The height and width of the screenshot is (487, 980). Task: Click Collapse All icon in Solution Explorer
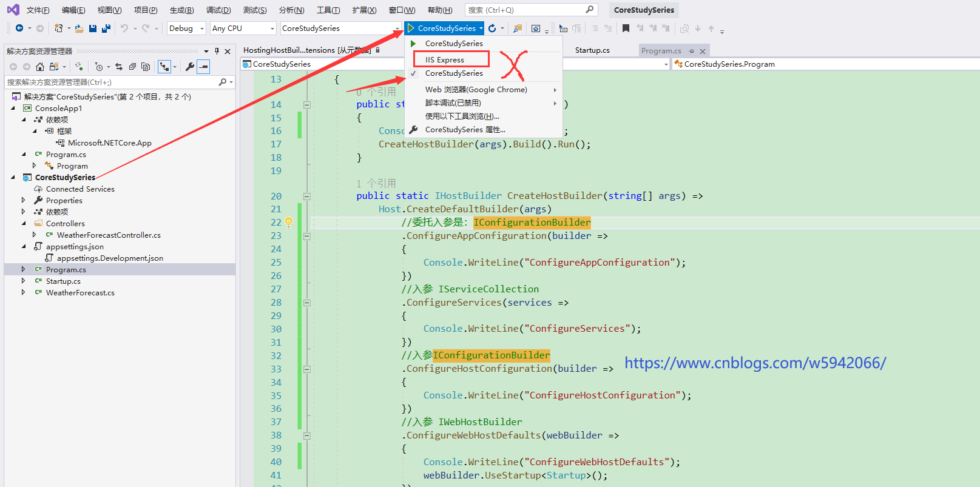[x=132, y=67]
